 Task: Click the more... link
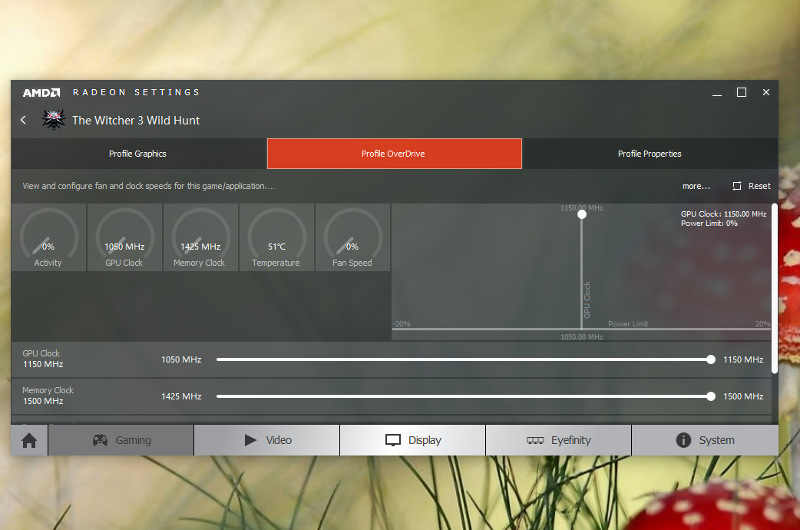[x=696, y=186]
